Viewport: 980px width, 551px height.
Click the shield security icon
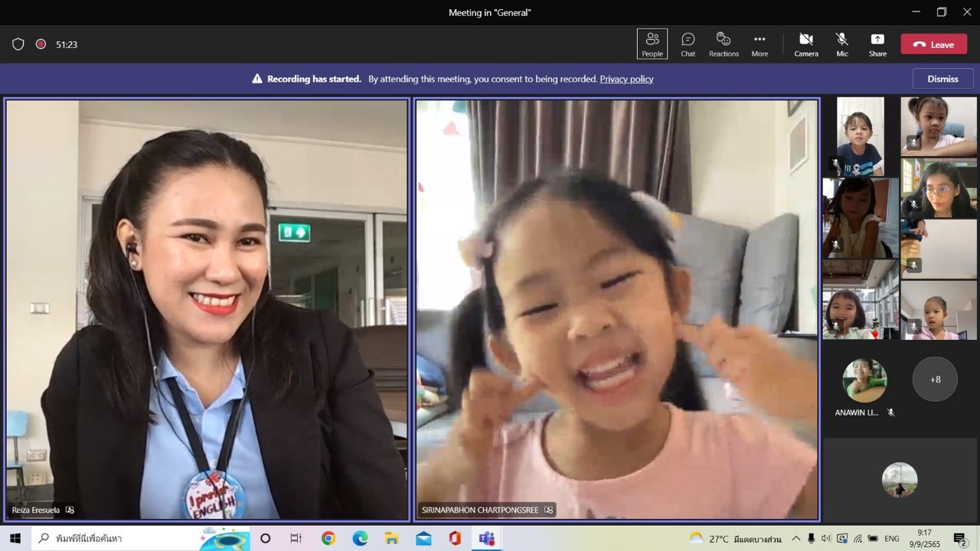[x=18, y=44]
